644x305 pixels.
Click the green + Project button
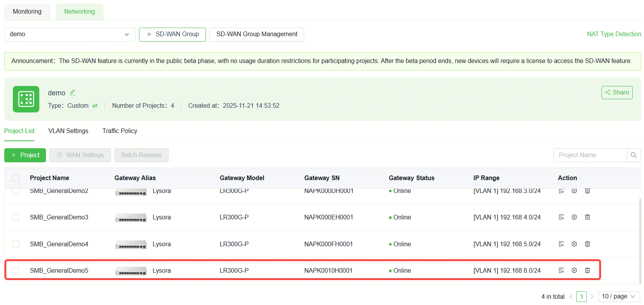[x=25, y=155]
